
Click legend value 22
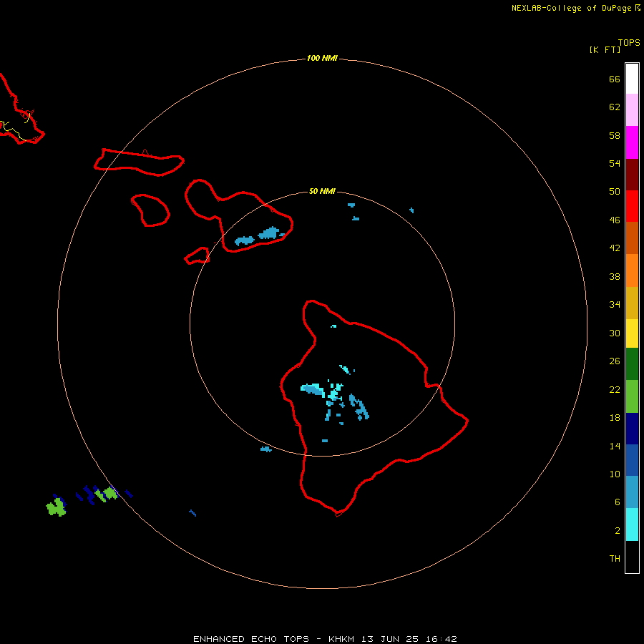pos(615,390)
